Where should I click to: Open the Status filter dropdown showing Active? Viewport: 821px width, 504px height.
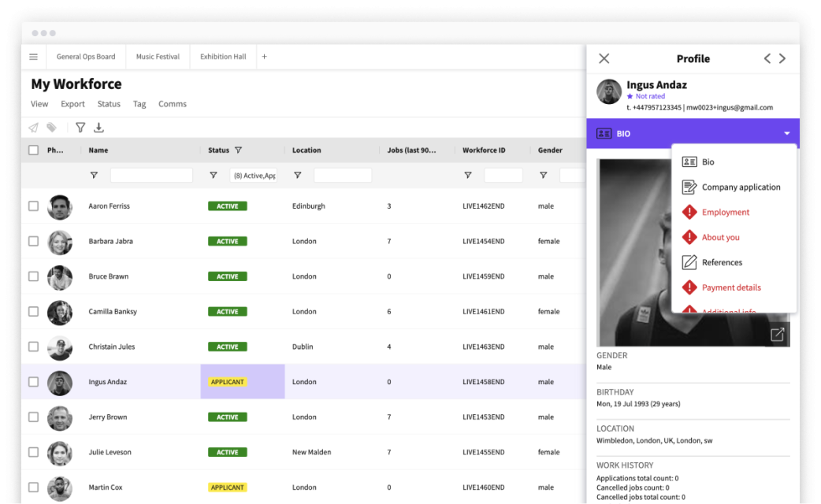254,176
